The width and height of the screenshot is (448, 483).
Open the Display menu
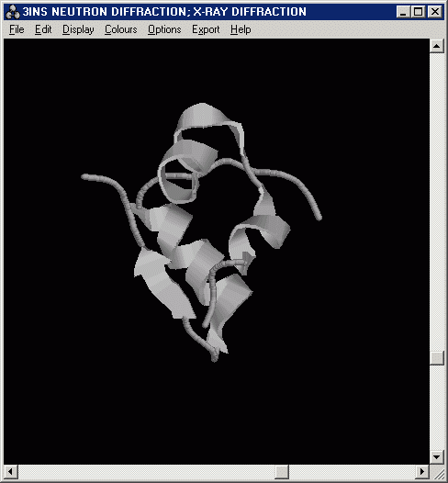78,29
